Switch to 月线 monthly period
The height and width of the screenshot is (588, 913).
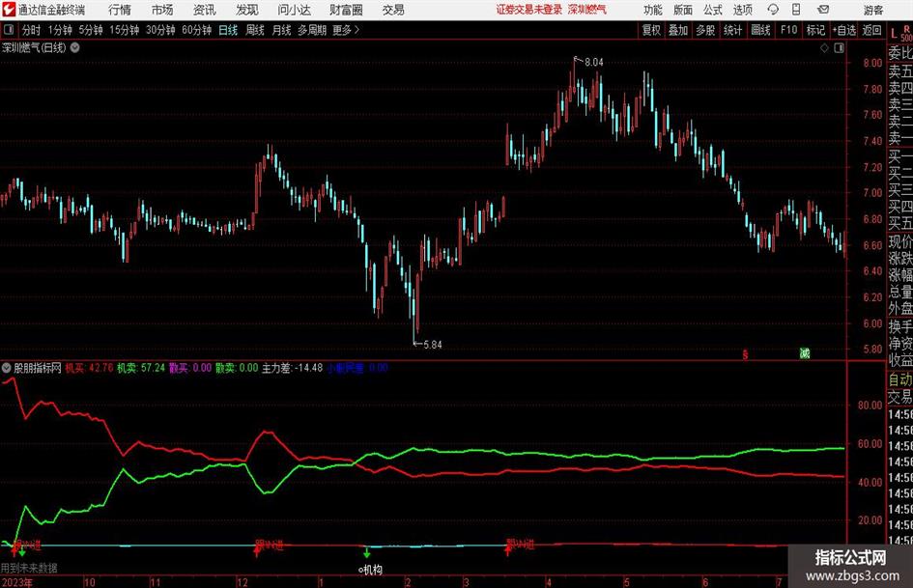point(281,30)
